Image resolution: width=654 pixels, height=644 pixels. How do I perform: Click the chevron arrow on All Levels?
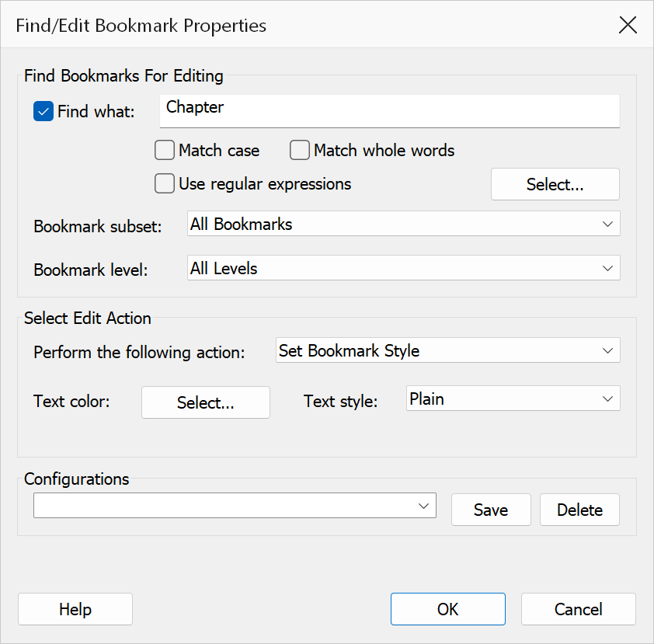607,268
